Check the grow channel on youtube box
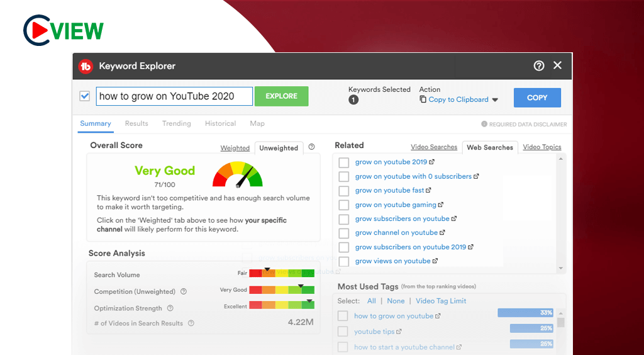This screenshot has width=644, height=355. (344, 234)
